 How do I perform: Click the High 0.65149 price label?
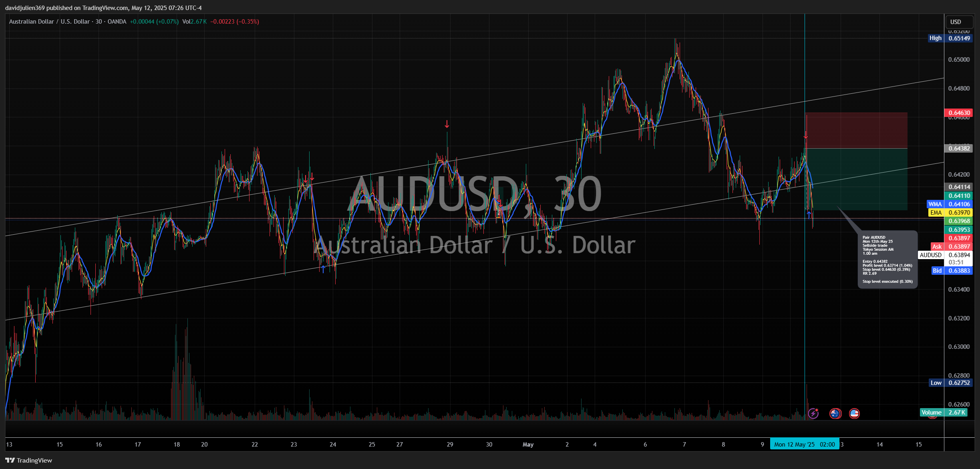950,38
